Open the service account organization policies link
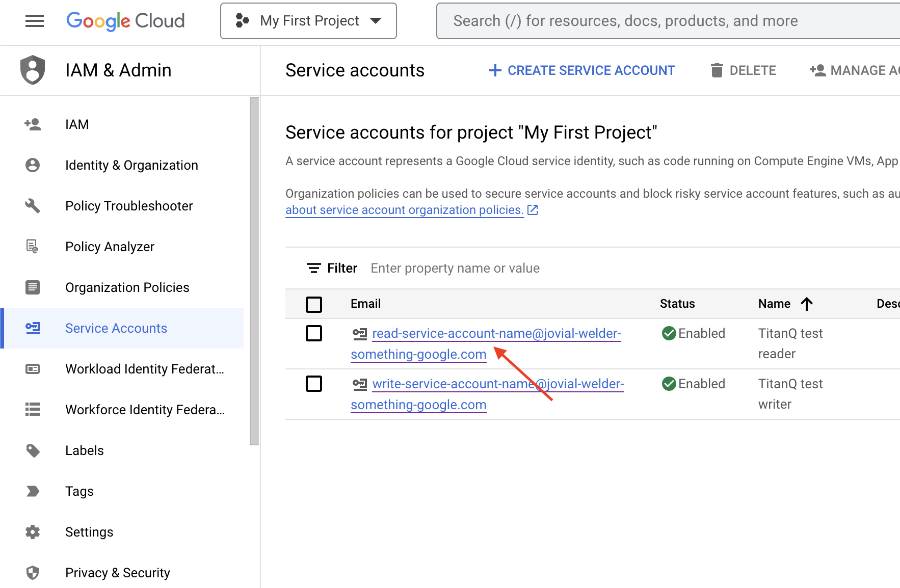The height and width of the screenshot is (588, 900). (405, 210)
